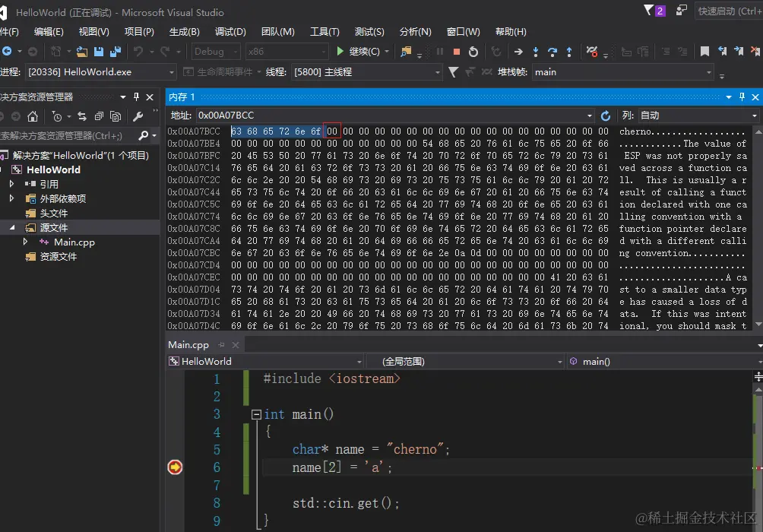Click the Home icon in solution explorer
The height and width of the screenshot is (532, 763).
32,116
